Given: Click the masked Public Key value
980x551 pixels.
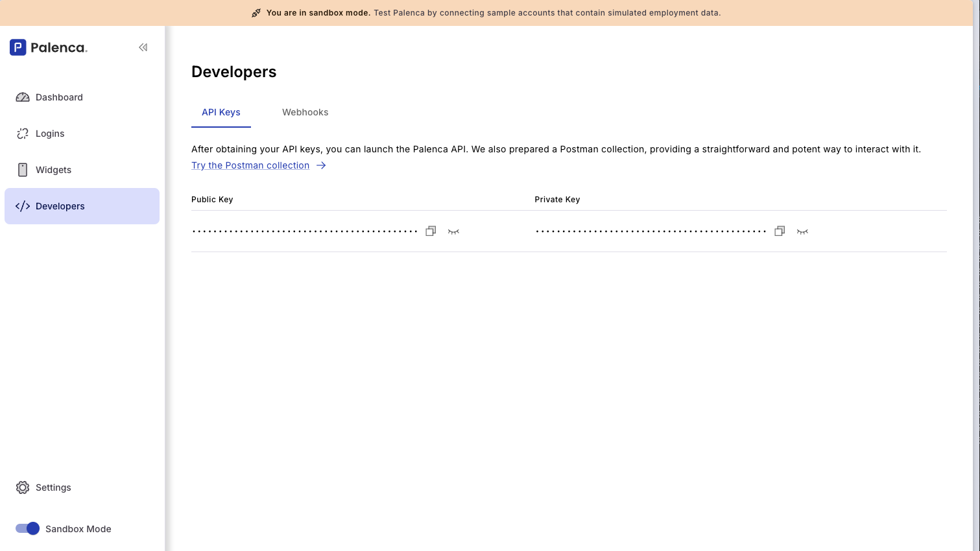Looking at the screenshot, I should 305,231.
